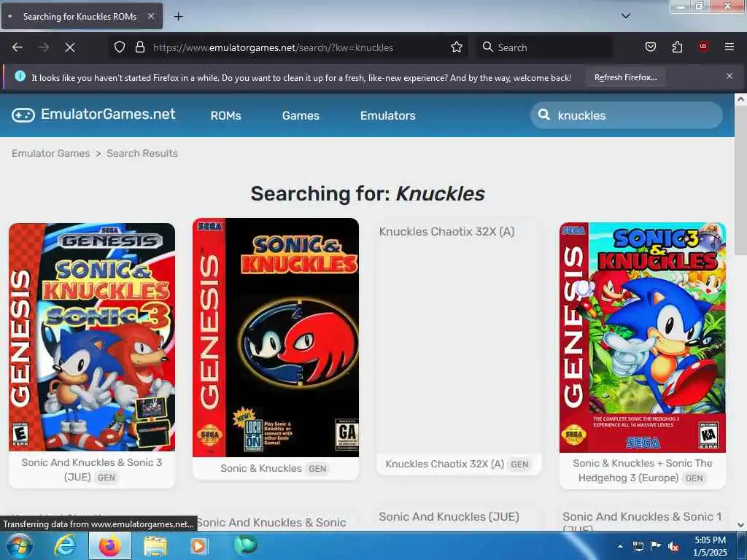
Task: Click the Firefox taskbar icon
Action: pos(110,545)
